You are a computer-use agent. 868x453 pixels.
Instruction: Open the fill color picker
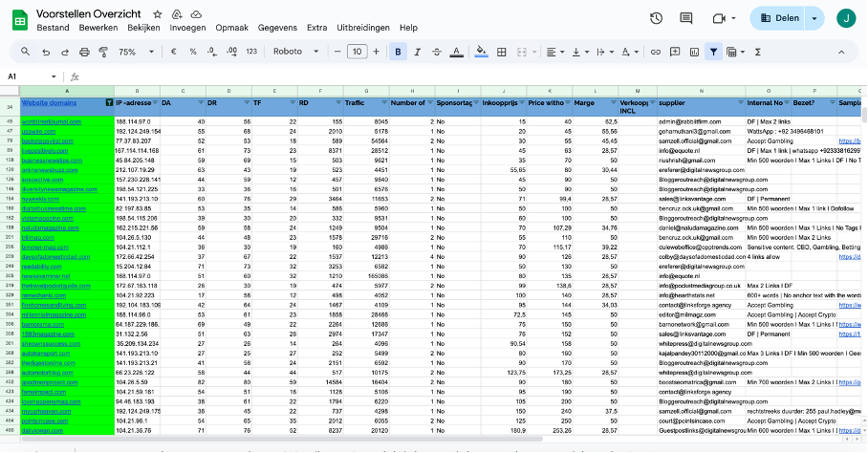481,52
